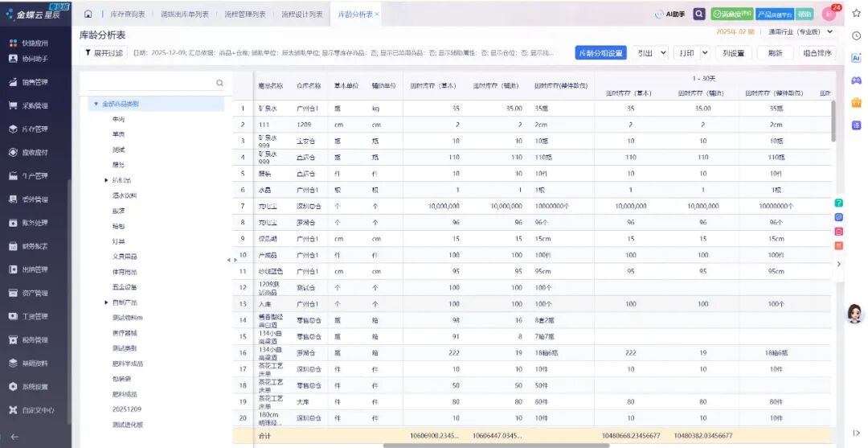Expand the right-side panel chevron
Screen dimensions: 868x448
coord(838,264)
